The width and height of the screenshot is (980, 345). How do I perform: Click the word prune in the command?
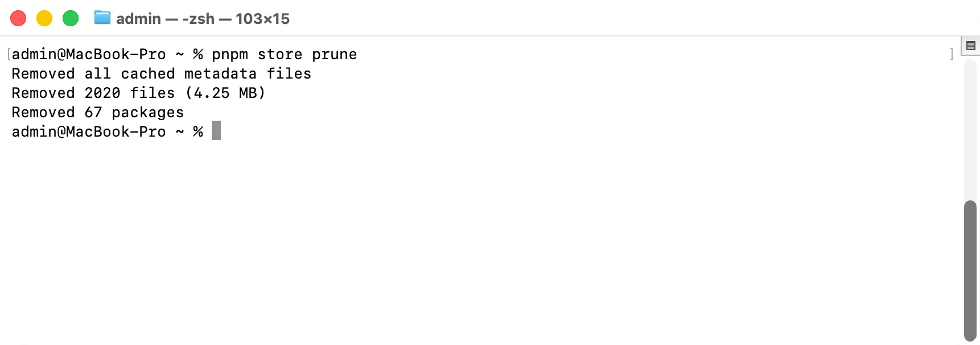coord(335,55)
